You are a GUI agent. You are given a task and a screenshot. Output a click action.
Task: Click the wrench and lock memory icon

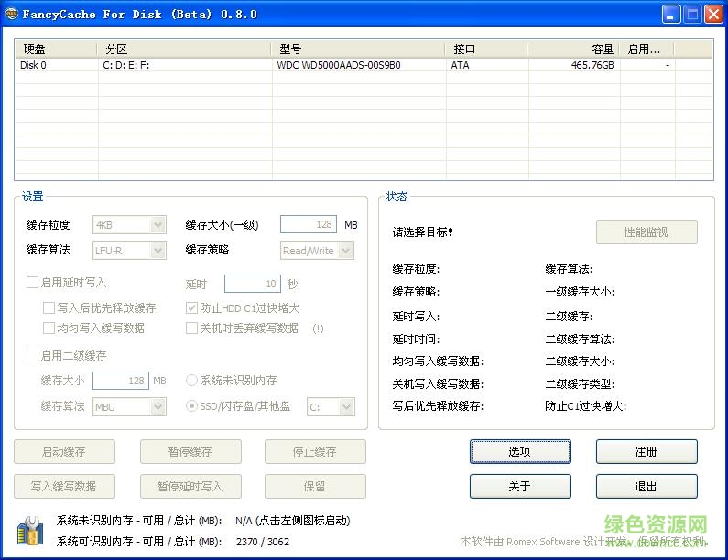click(29, 531)
